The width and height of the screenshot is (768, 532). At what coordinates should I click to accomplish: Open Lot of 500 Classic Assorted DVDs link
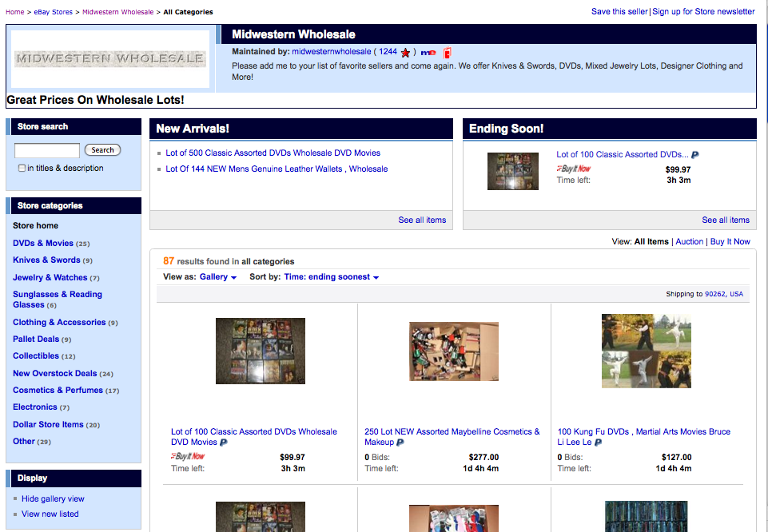273,153
